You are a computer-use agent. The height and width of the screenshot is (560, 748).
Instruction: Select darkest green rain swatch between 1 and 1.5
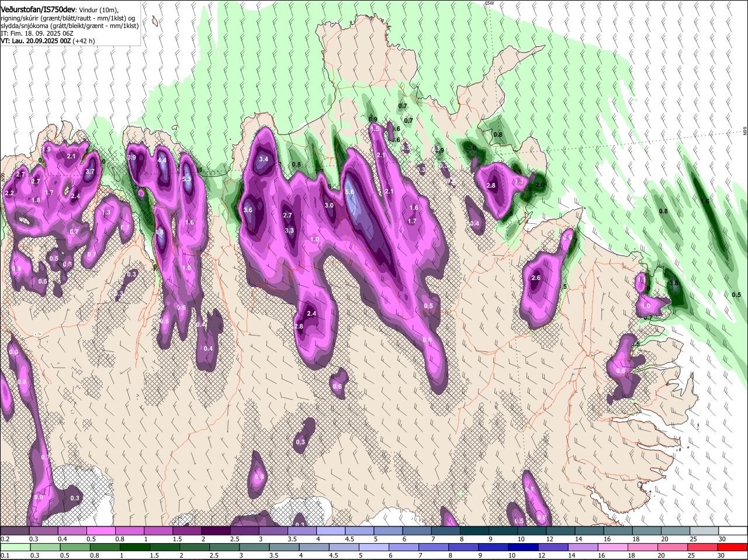point(136,547)
